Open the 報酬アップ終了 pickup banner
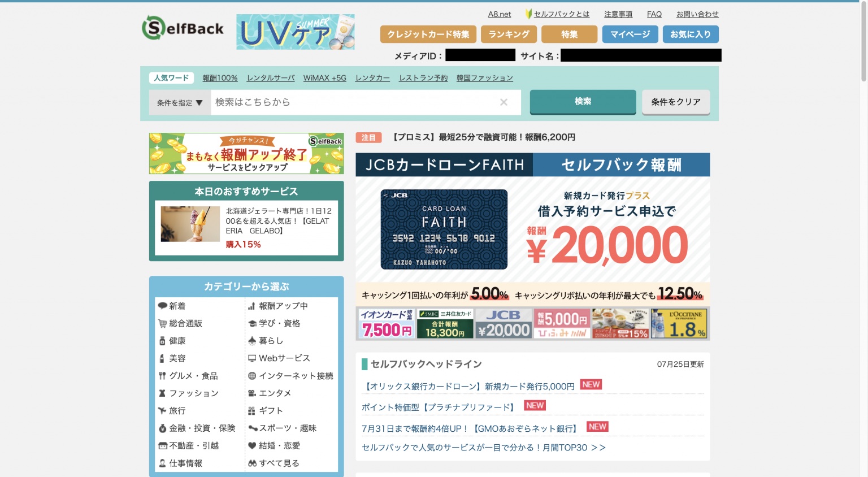Viewport: 868px width, 477px height. point(246,153)
